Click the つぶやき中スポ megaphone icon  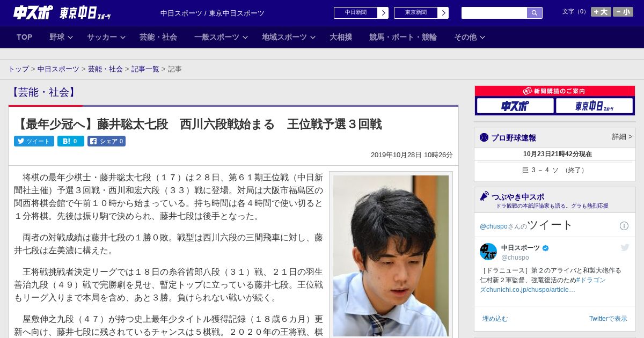click(x=484, y=196)
